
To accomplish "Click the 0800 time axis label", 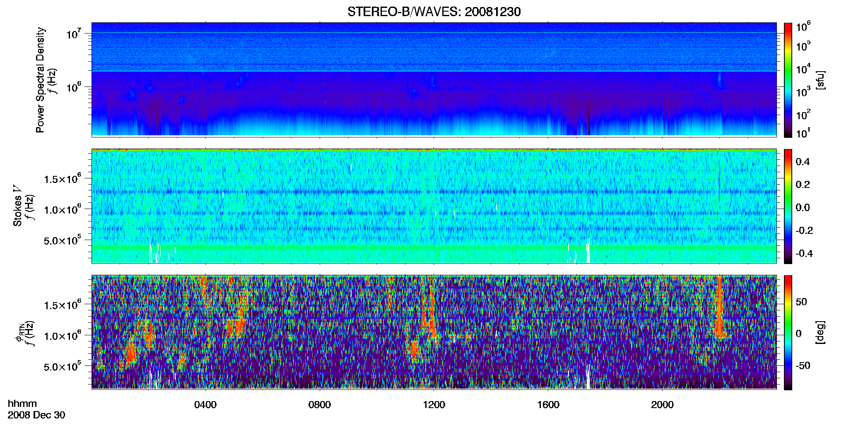I will pyautogui.click(x=320, y=405).
